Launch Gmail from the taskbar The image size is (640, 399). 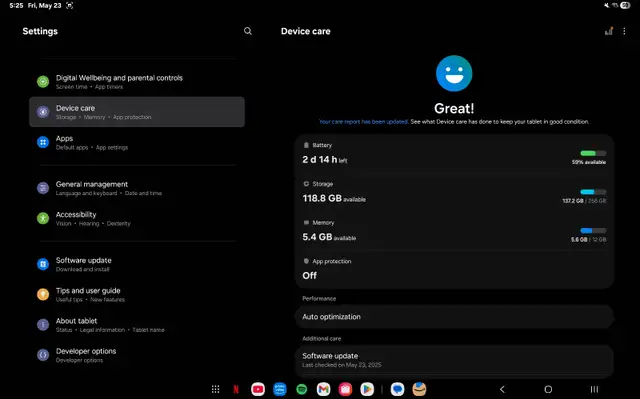(323, 389)
